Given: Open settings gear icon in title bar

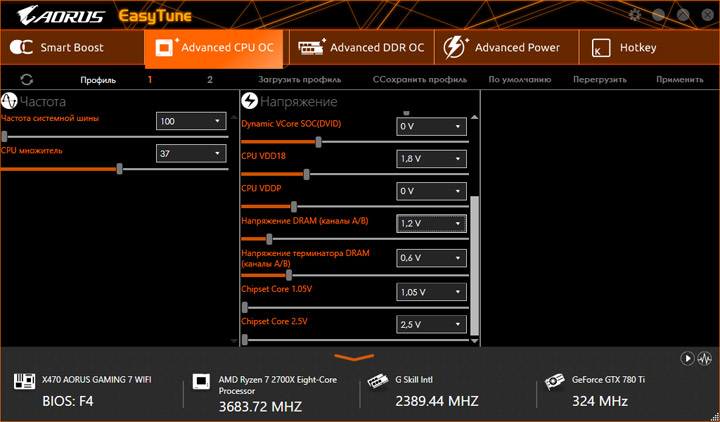Looking at the screenshot, I should pos(635,15).
